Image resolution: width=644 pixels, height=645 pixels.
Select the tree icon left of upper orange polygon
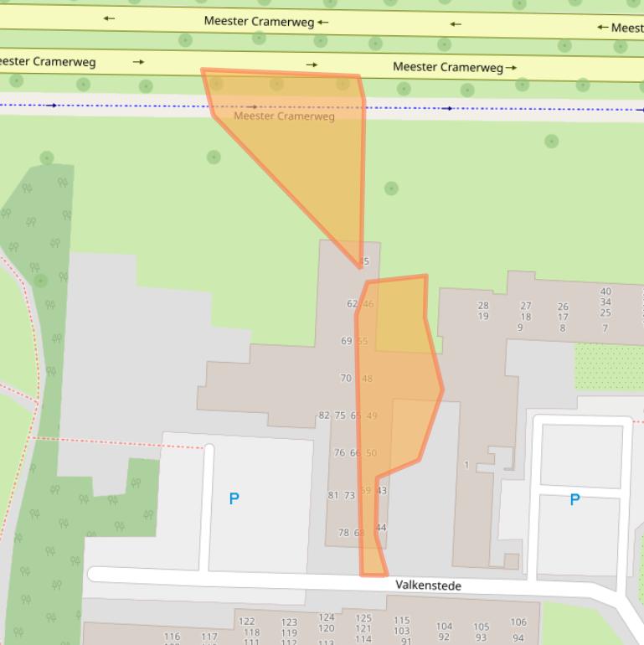coord(214,157)
